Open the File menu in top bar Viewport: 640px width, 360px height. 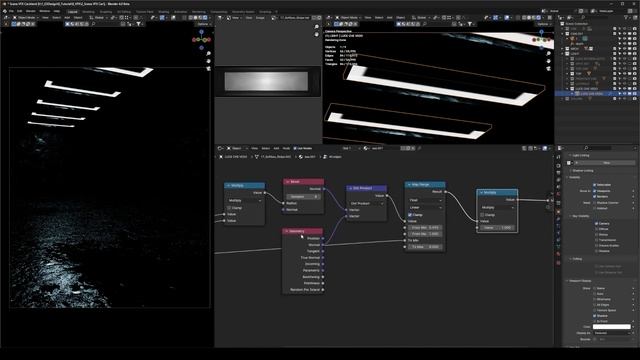coord(11,11)
